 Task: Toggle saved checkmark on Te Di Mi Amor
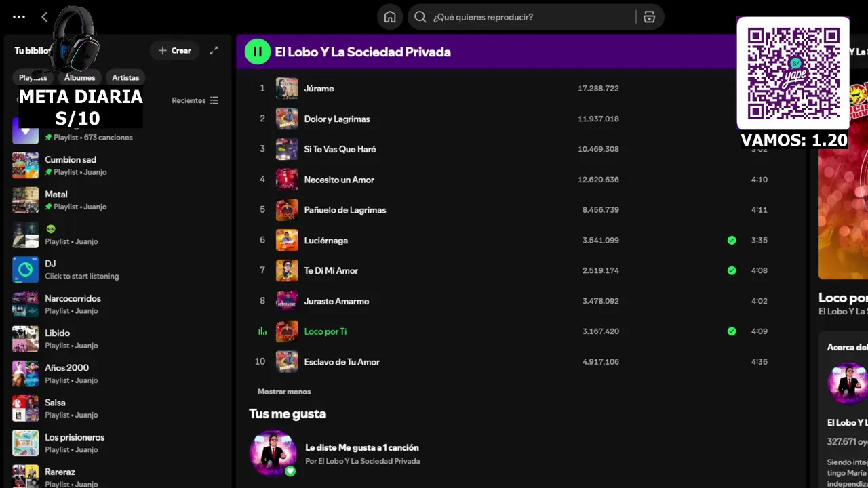click(732, 270)
